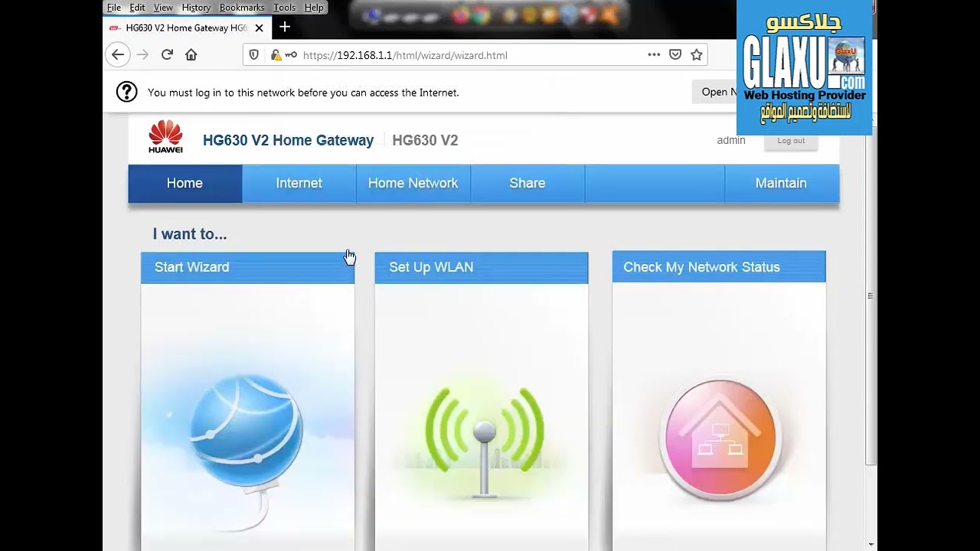
Task: Open the Edit menu
Action: (x=137, y=7)
